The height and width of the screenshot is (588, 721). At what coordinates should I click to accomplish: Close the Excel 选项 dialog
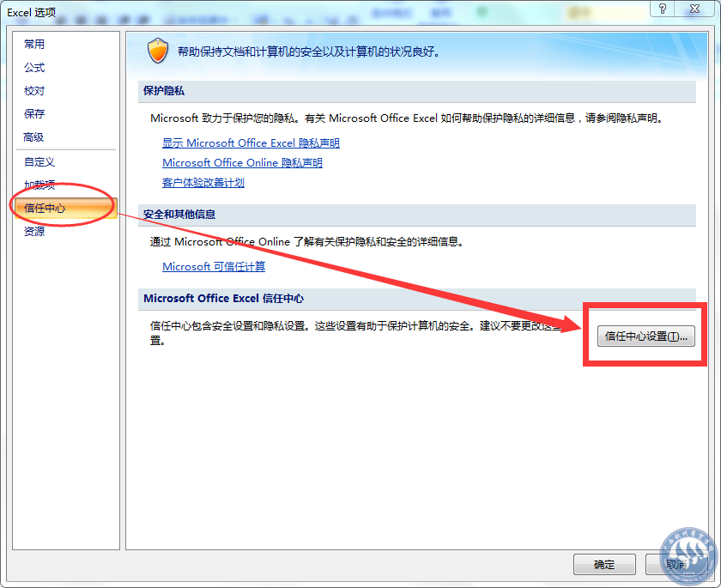pyautogui.click(x=694, y=9)
